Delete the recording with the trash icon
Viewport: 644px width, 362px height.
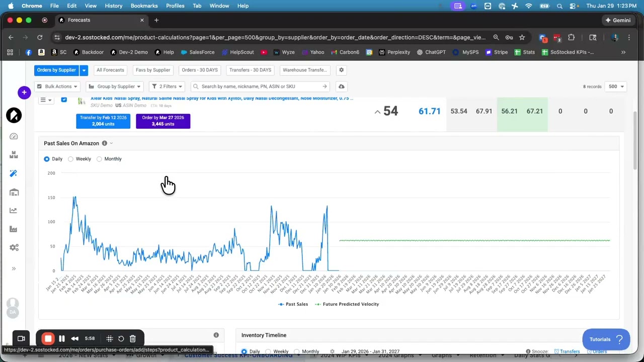(133, 339)
